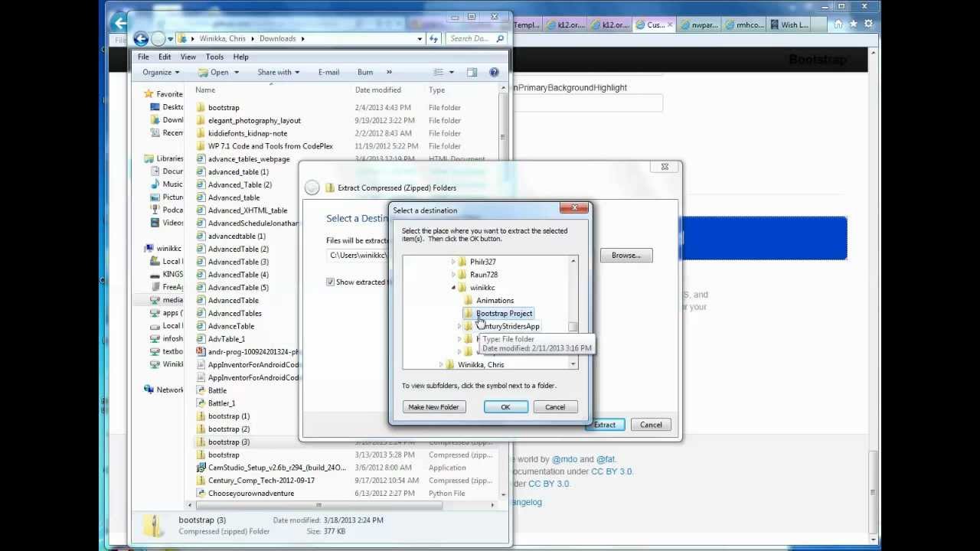Select Favorites star in navigation pane
Image resolution: width=980 pixels, height=551 pixels.
point(149,94)
